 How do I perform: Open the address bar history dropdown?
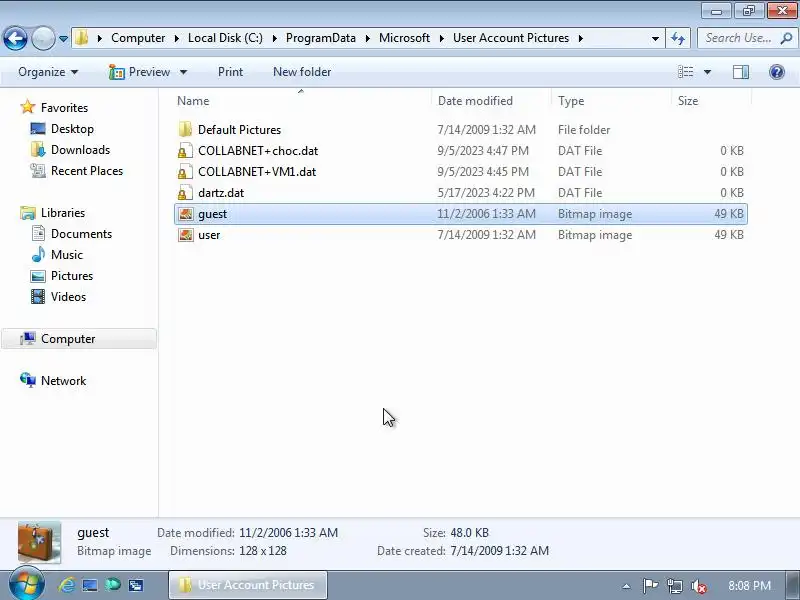point(655,38)
